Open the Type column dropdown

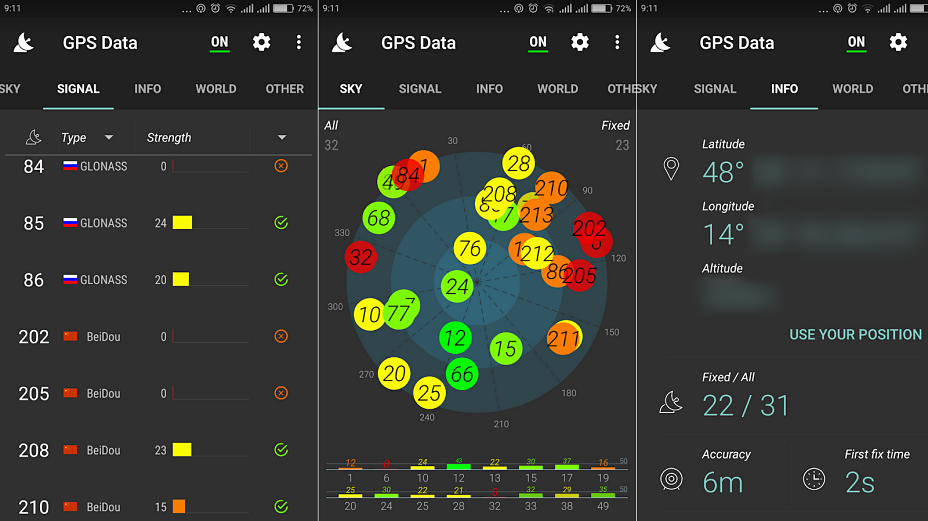click(87, 137)
